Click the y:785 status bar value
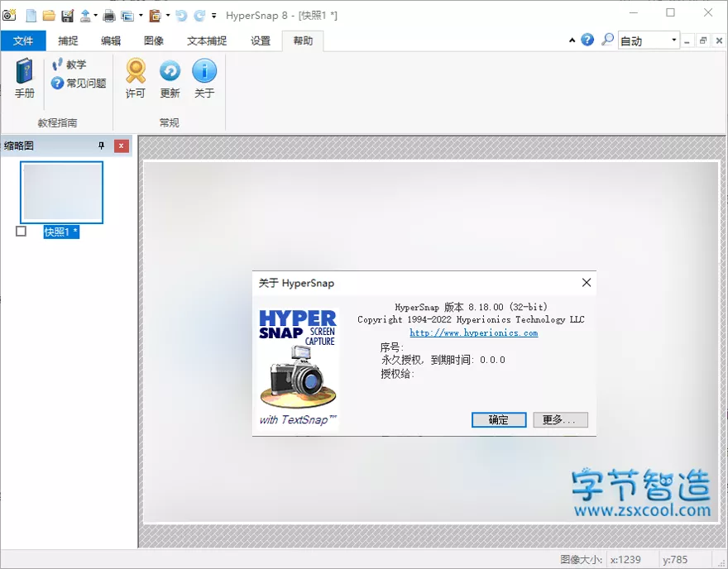This screenshot has width=728, height=569. (675, 559)
